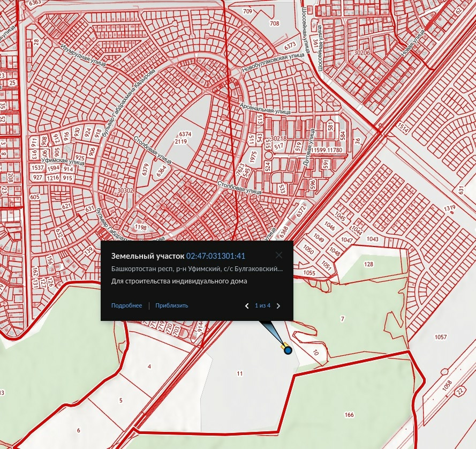Click parcel label 1514 on map
Viewport: 476px width, 449px height.
[403, 128]
